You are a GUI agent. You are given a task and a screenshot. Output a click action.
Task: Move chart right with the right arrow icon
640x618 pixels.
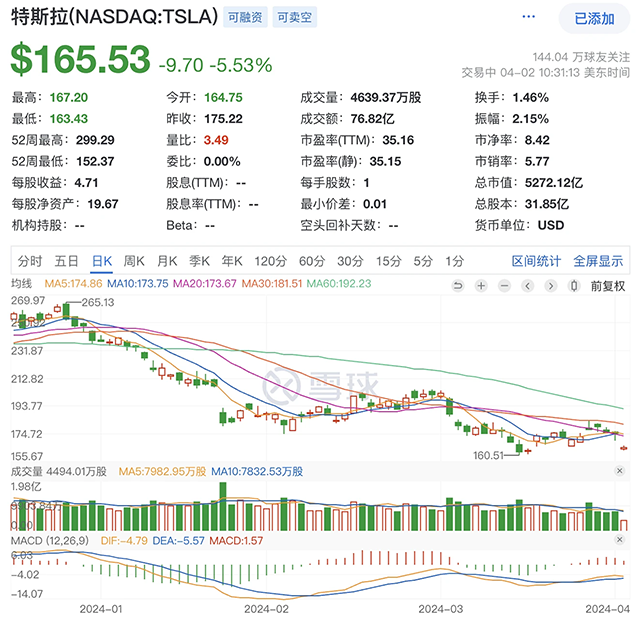point(551,286)
